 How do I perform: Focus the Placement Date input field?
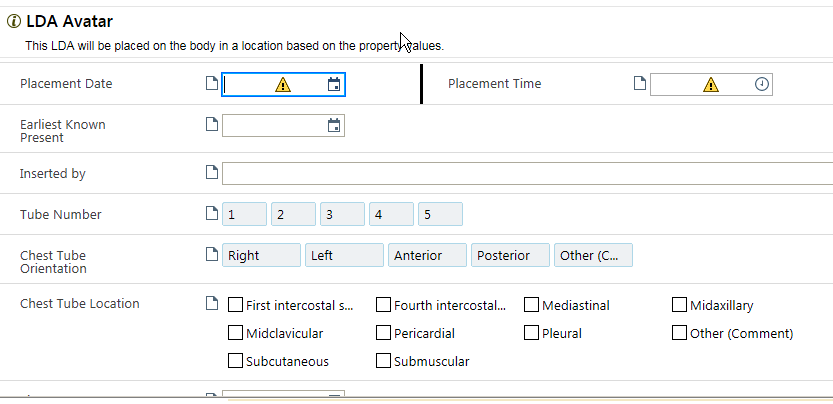pos(283,85)
